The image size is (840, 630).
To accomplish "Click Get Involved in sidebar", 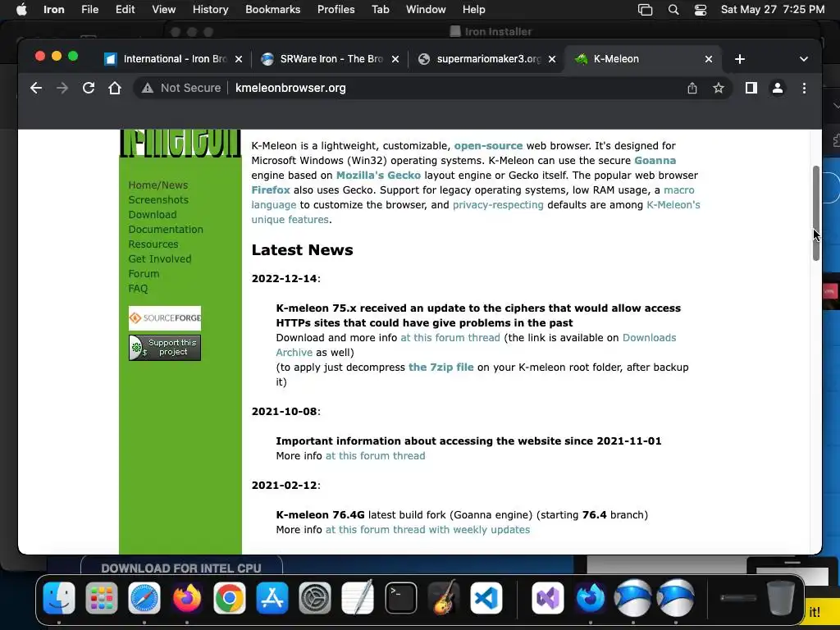I will (x=160, y=258).
